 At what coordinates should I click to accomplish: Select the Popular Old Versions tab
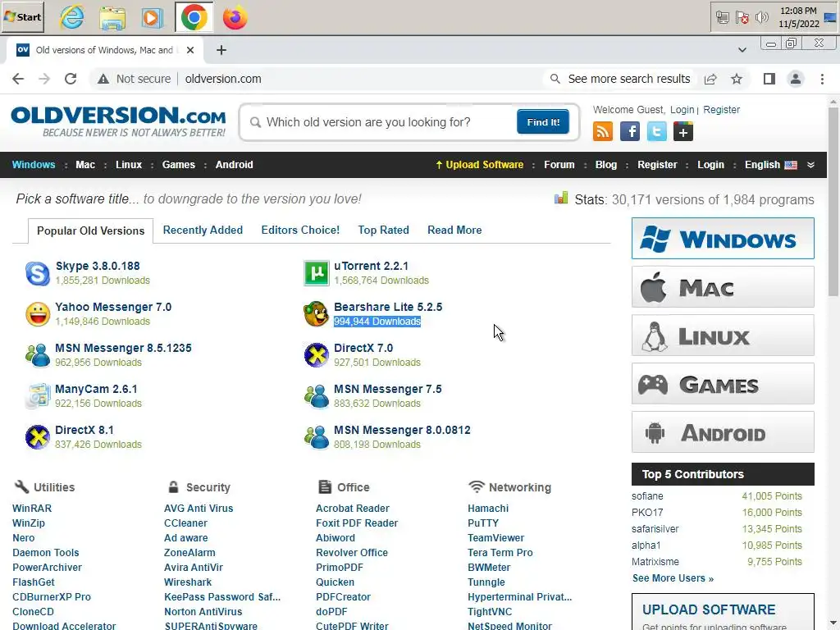click(x=90, y=231)
